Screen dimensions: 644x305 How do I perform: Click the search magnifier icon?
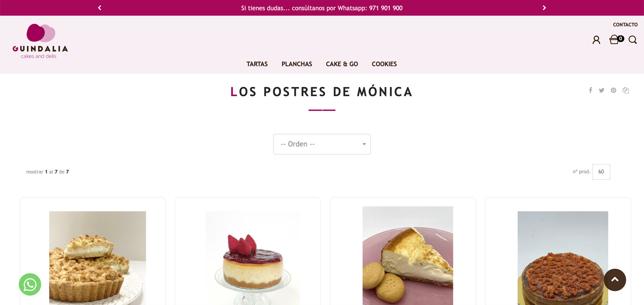632,40
